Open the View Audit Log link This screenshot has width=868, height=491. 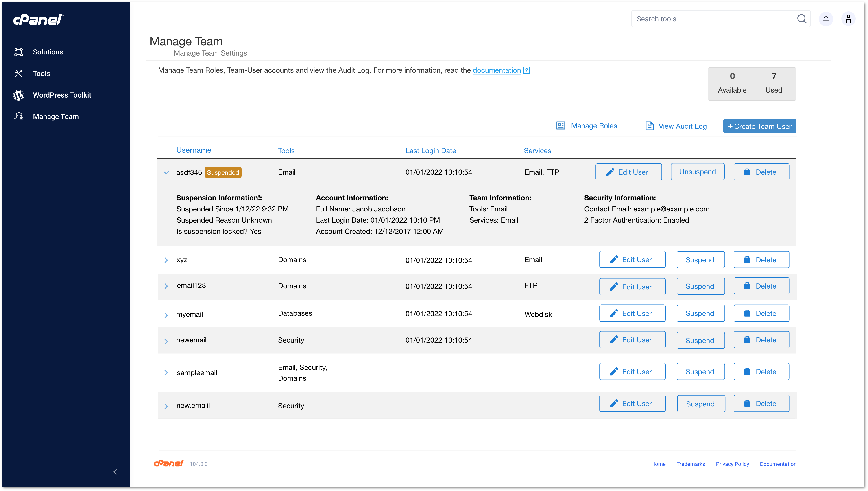tap(682, 126)
